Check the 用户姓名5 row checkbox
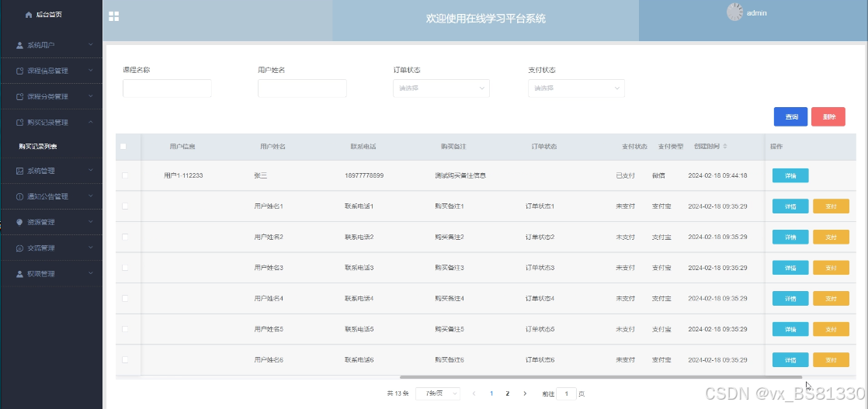This screenshot has width=868, height=409. 125,329
